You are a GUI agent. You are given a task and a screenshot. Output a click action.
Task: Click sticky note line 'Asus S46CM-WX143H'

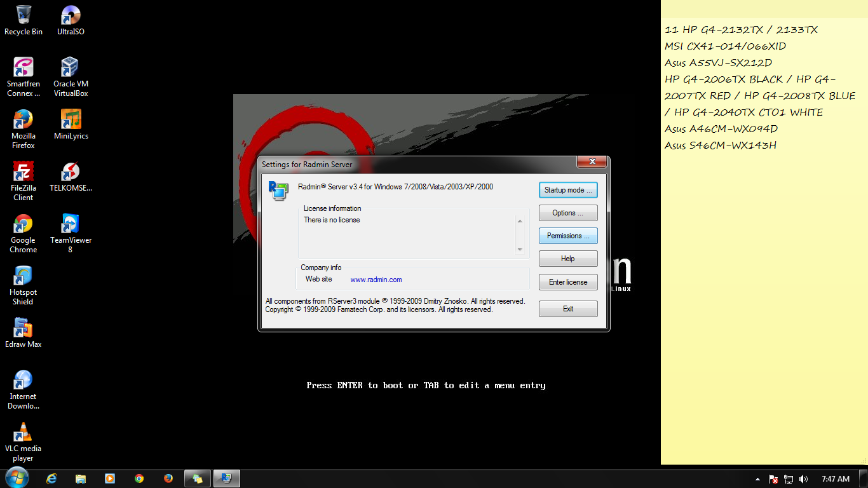click(x=721, y=146)
